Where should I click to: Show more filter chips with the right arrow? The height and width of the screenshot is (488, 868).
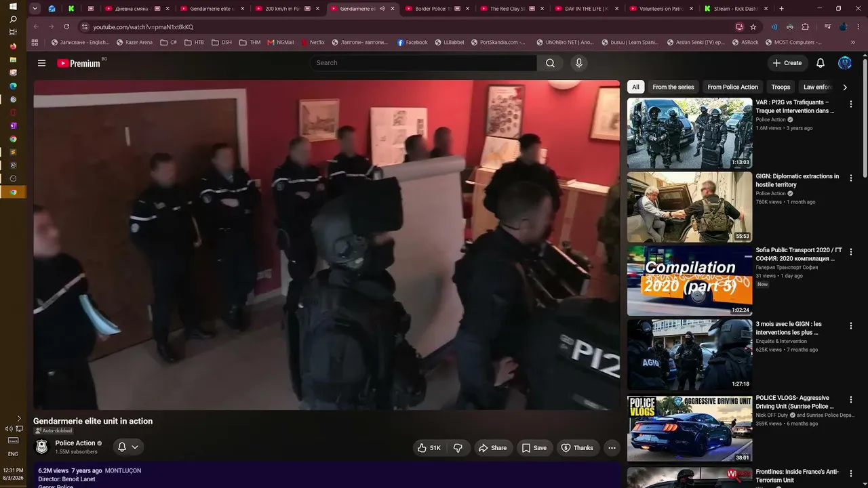(845, 87)
